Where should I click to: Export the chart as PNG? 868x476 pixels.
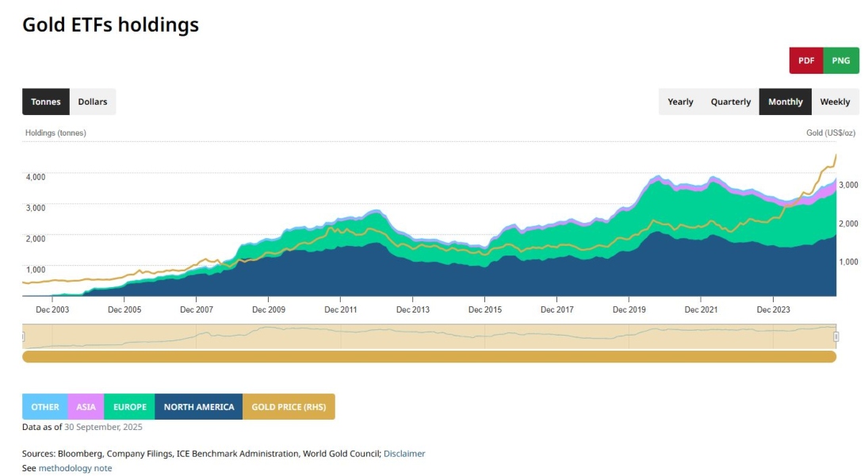(x=841, y=60)
